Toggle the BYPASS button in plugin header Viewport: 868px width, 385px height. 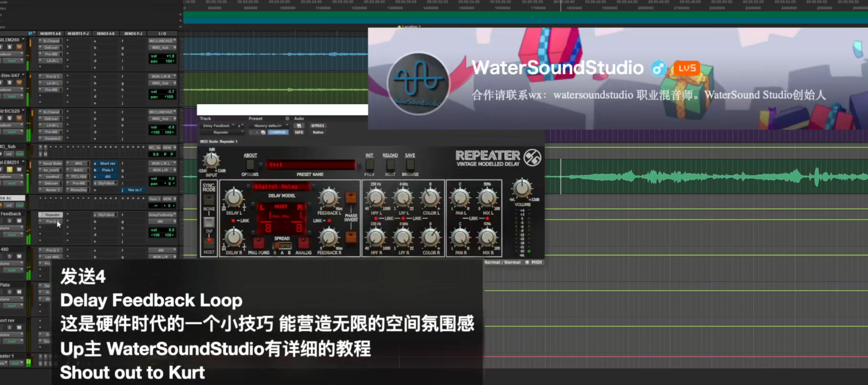(317, 126)
